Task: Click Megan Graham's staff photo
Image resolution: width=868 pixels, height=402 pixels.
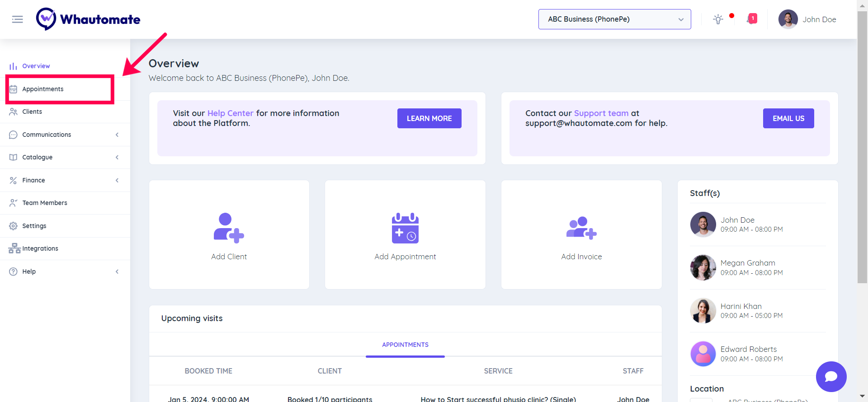Action: [x=703, y=267]
